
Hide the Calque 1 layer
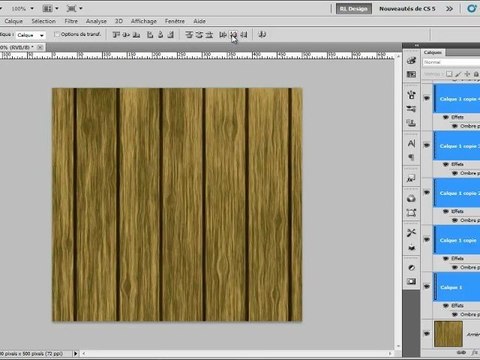point(427,286)
